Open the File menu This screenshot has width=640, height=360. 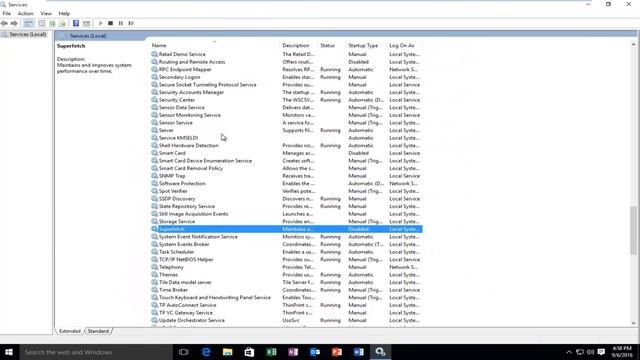point(7,13)
